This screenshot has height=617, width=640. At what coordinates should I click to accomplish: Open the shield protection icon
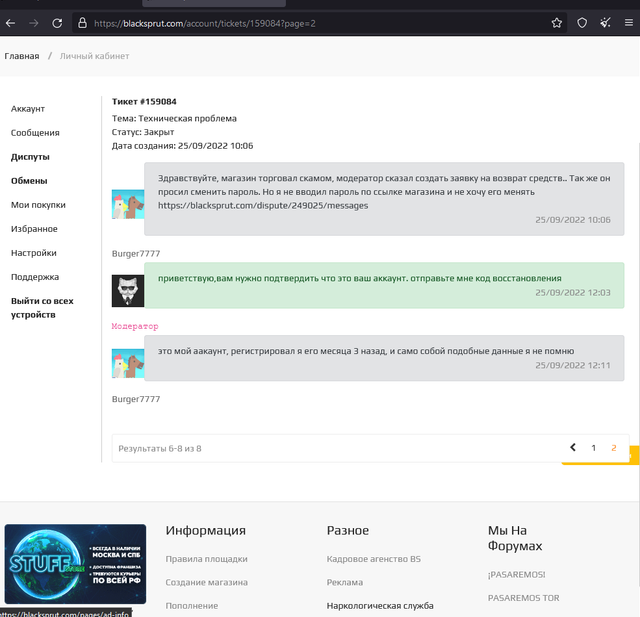pos(582,23)
